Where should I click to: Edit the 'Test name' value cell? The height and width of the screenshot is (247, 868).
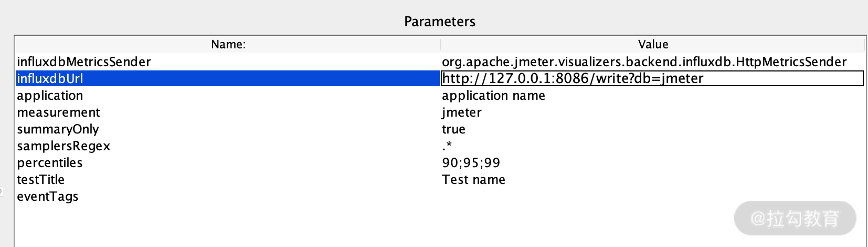[473, 180]
